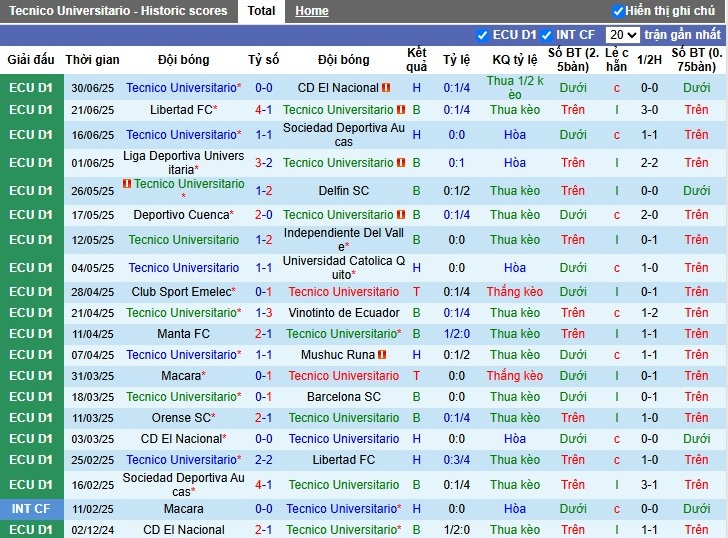The image size is (728, 538).
Task: Switch to the Total tab
Action: tap(261, 11)
